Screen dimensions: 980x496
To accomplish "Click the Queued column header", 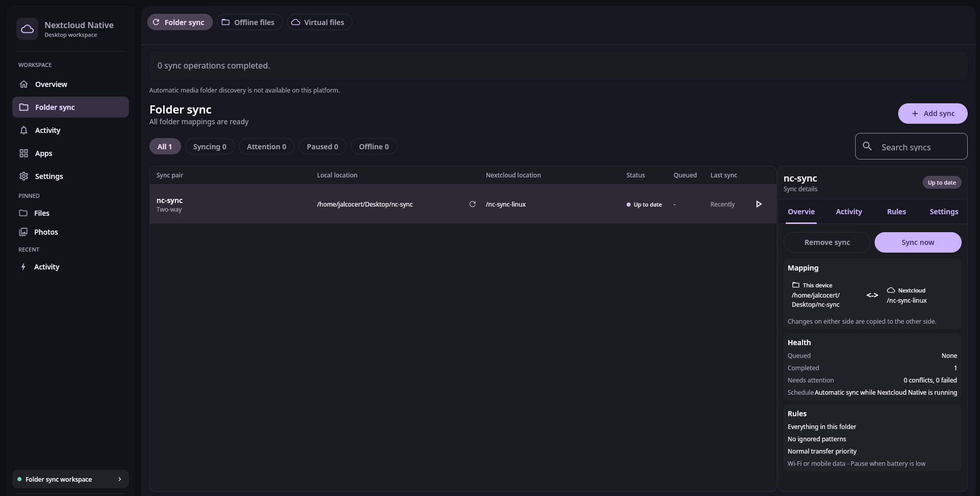I will click(685, 175).
